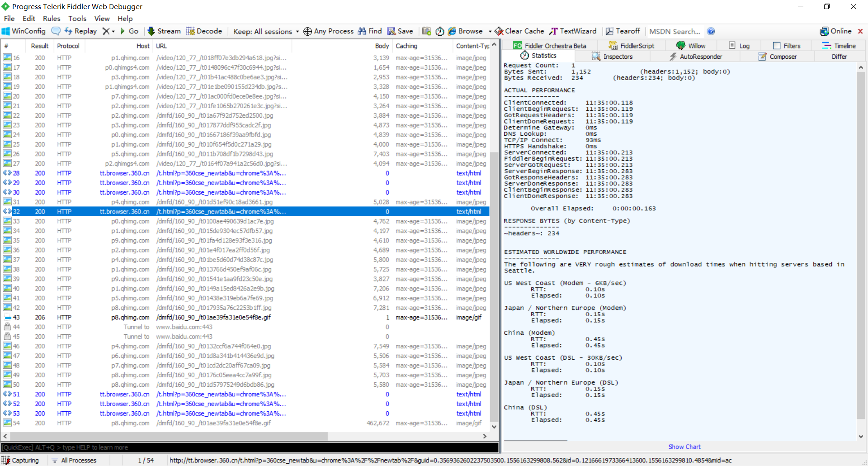Screen dimensions: 868x466
Task: Click the timer stopwatch icon
Action: [440, 31]
